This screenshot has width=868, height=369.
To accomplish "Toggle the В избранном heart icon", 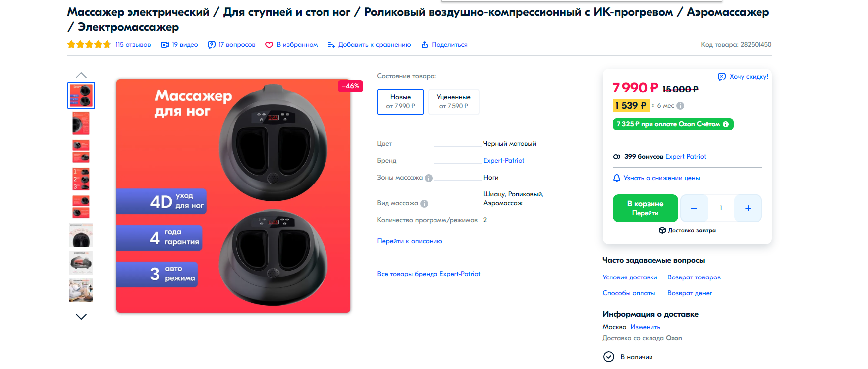I will 269,45.
